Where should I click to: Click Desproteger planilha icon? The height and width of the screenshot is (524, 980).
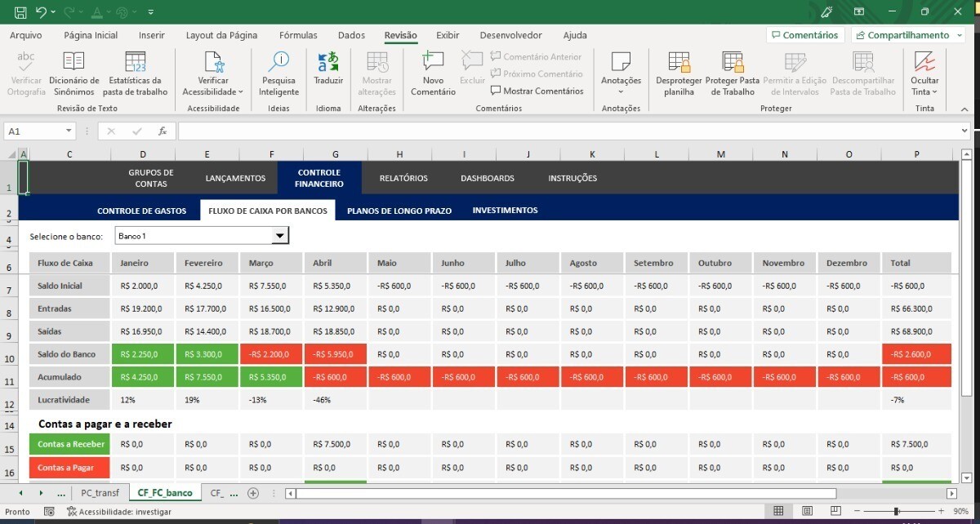(679, 63)
